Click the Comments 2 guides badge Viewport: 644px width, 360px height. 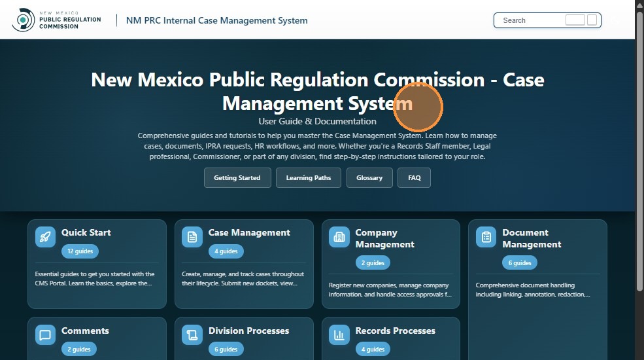(79, 349)
